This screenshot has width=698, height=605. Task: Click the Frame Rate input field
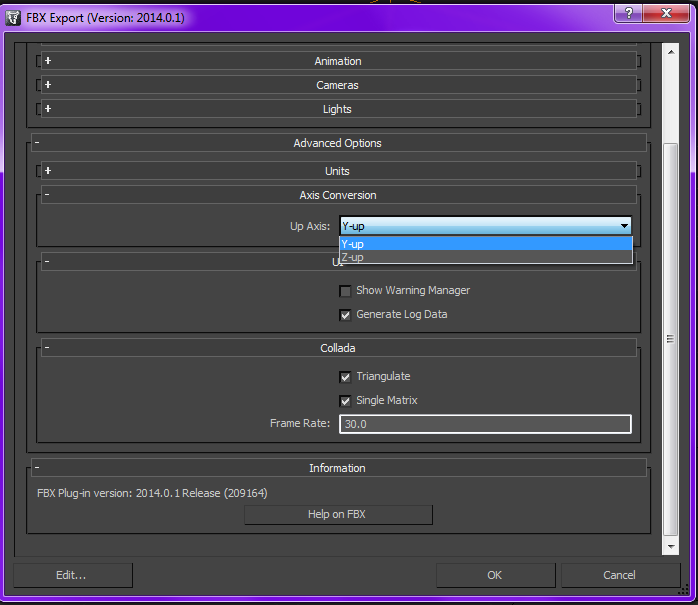[x=485, y=424]
